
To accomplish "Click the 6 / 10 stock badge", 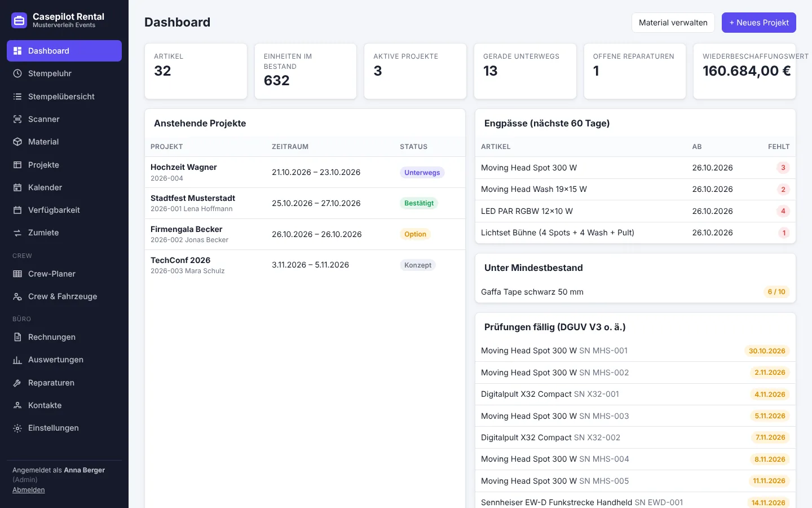I will pos(776,292).
